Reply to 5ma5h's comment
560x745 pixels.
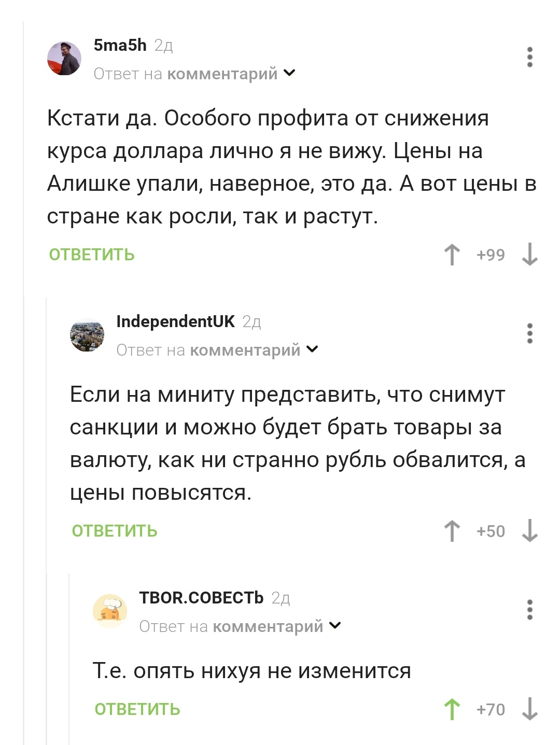(92, 255)
